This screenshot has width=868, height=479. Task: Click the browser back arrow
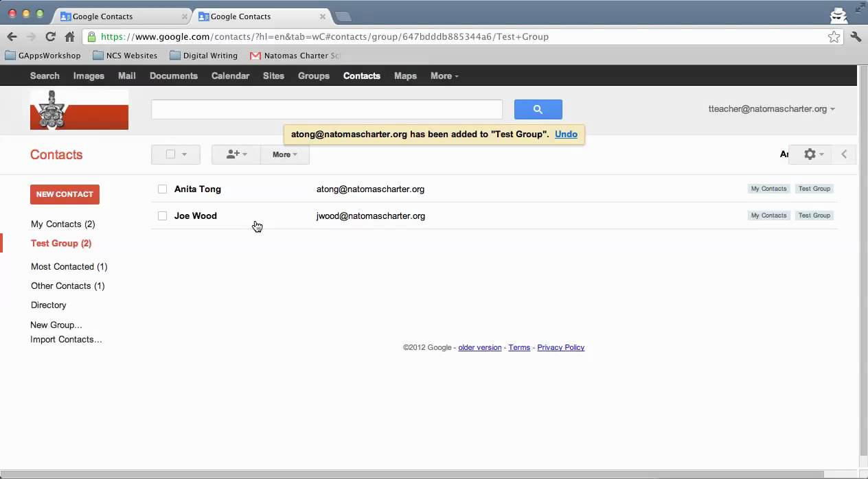click(x=12, y=37)
